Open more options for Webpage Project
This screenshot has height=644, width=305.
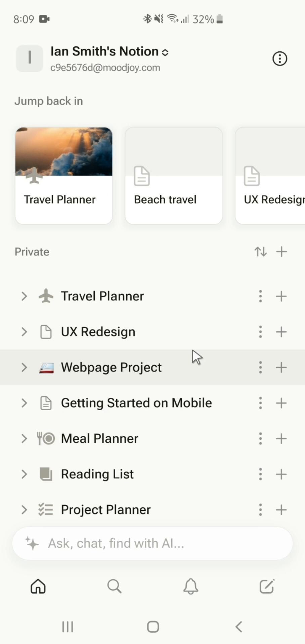pyautogui.click(x=260, y=367)
